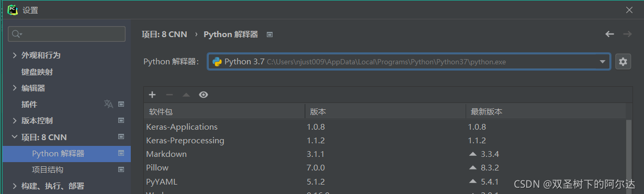
Task: Click PyYAML version 5.1.2 cell
Action: [x=316, y=181]
